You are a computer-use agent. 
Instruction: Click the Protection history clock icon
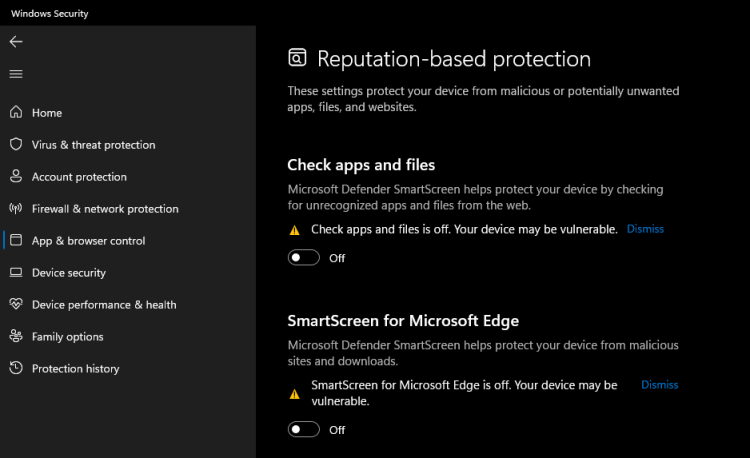(x=15, y=369)
